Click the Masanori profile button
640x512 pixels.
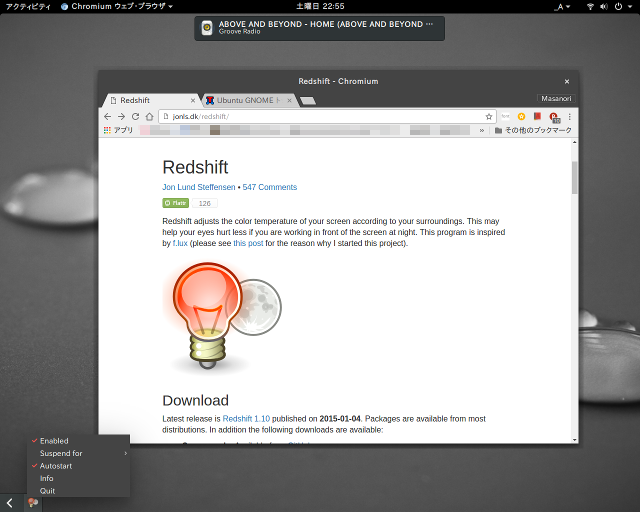(556, 98)
